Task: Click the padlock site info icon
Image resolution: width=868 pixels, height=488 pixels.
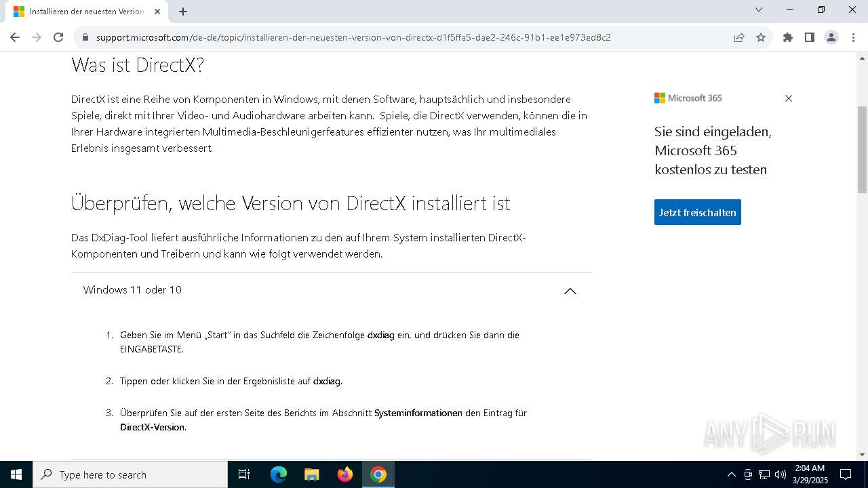Action: click(85, 37)
